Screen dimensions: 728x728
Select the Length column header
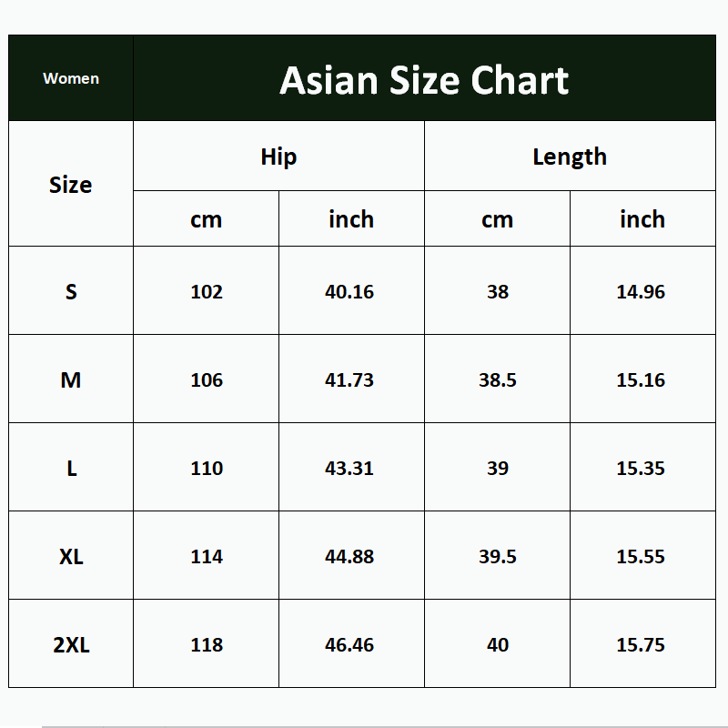tap(570, 157)
